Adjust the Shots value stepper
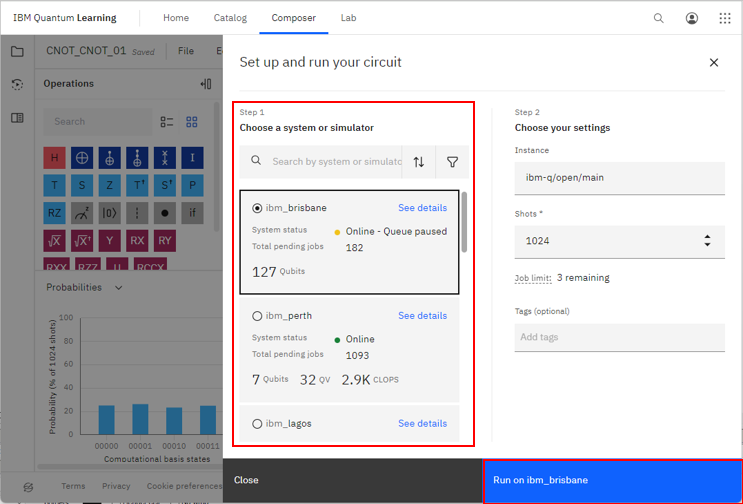Image resolution: width=743 pixels, height=504 pixels. point(707,241)
